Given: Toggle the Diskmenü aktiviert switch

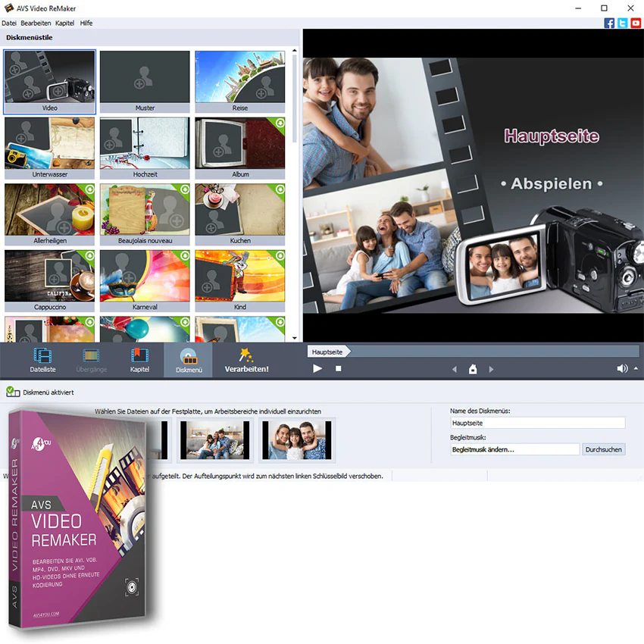Looking at the screenshot, I should pyautogui.click(x=13, y=392).
